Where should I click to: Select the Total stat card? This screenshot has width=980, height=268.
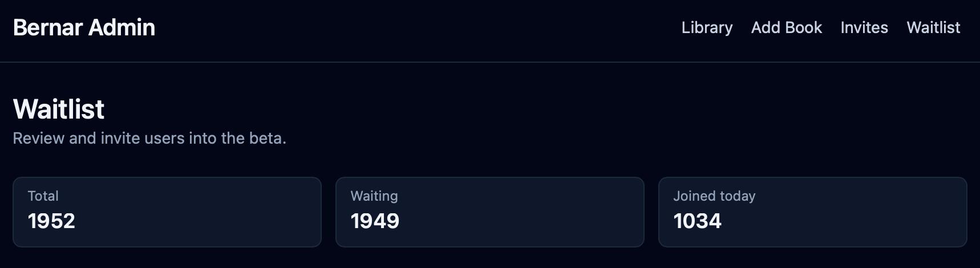click(x=167, y=212)
